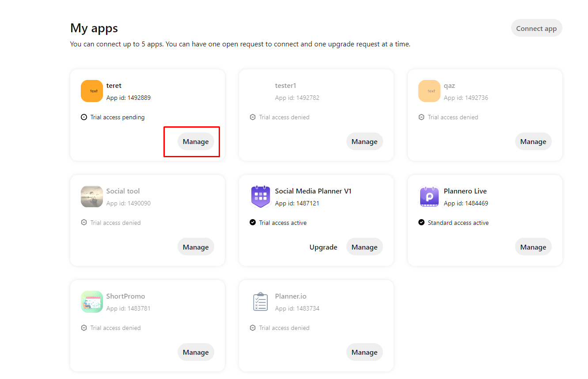Click the App id 1487121 text
This screenshot has height=379, width=588.
coord(297,203)
